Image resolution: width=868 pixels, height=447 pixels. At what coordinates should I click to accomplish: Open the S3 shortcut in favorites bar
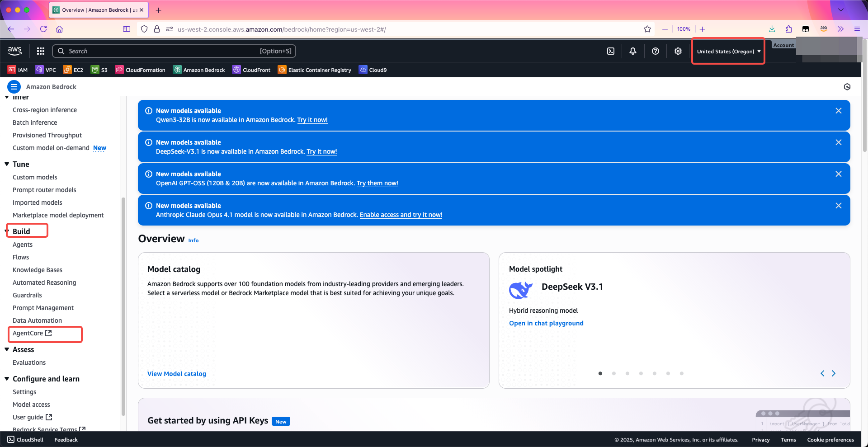pos(99,70)
